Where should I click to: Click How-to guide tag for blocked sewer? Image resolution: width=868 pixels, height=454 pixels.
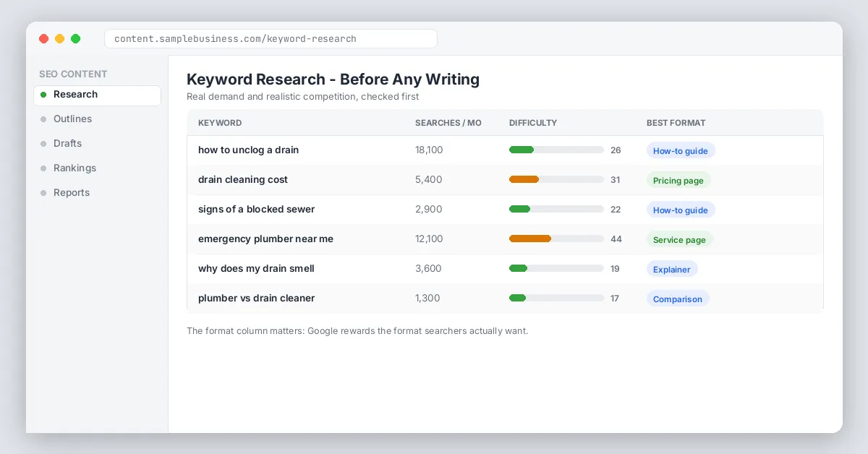coord(681,210)
